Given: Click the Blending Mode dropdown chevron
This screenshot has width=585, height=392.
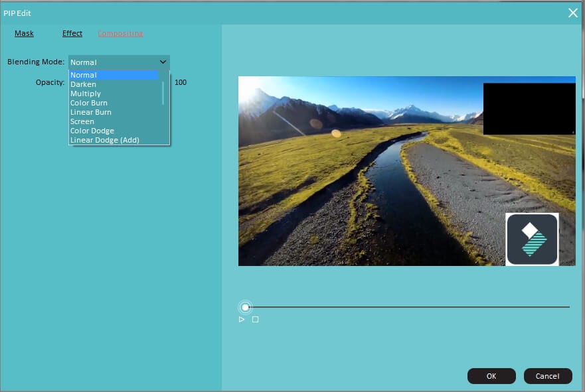Looking at the screenshot, I should [x=163, y=62].
